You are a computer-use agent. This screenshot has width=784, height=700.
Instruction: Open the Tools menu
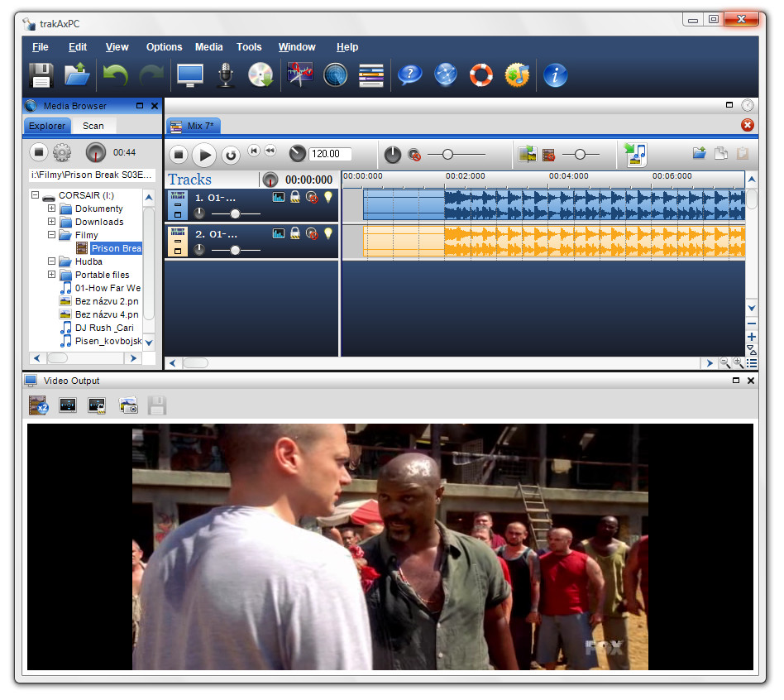point(249,47)
